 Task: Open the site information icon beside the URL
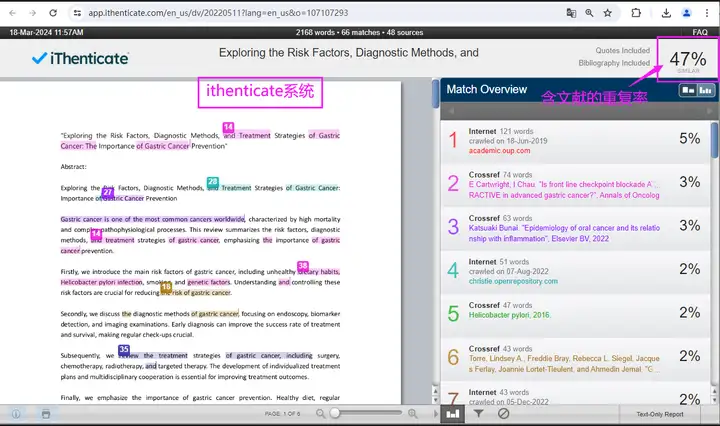[77, 13]
